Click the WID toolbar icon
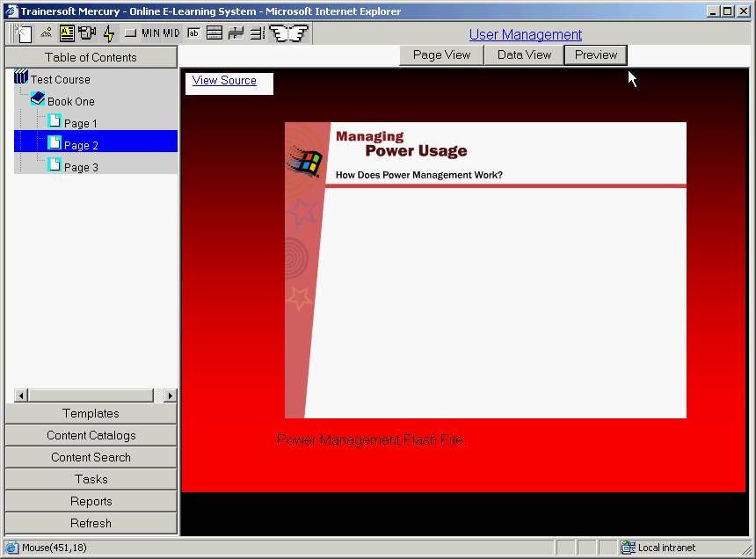The image size is (756, 559). coord(171,33)
